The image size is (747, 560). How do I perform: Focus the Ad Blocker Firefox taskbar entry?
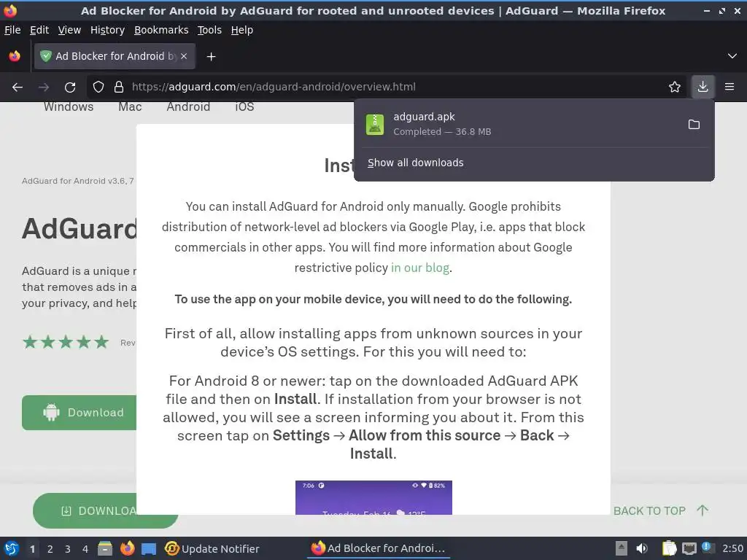[377, 548]
